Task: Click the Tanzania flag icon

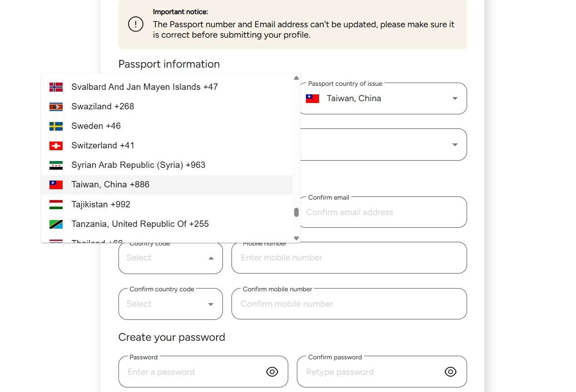Action: tap(56, 224)
